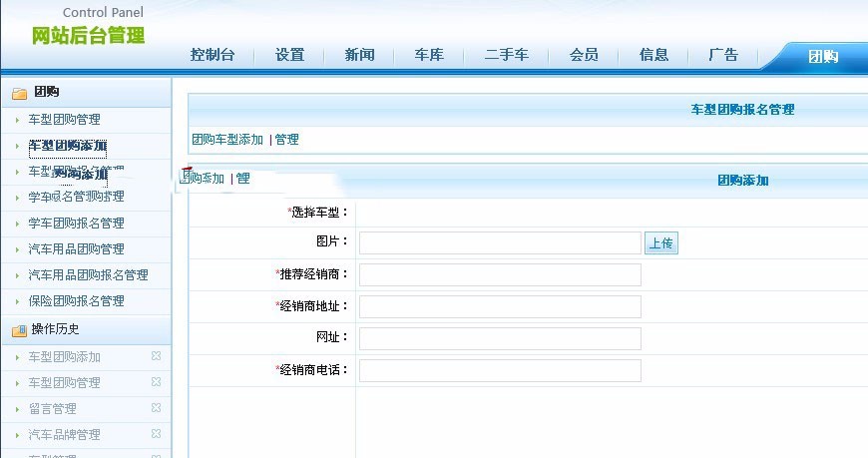Click the arrow bullet beside 保险团购报名管理
Screen dimensions: 868x458
click(x=17, y=301)
